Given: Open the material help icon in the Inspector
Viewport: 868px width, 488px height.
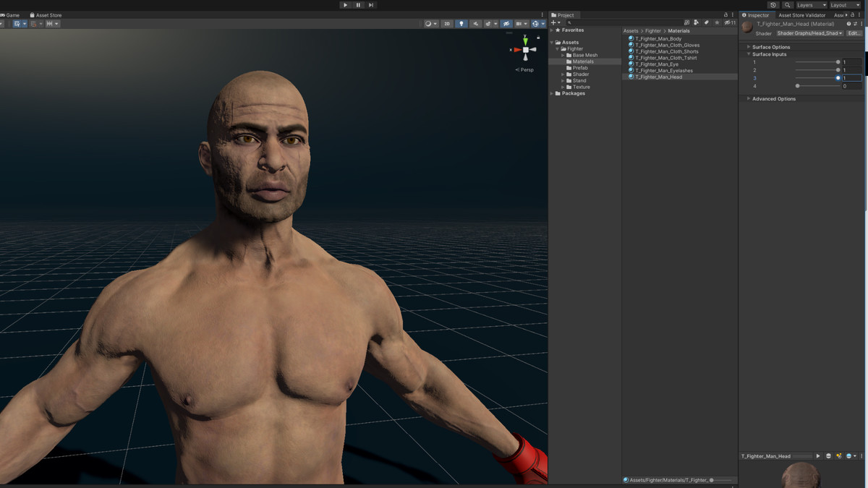Looking at the screenshot, I should coord(848,24).
